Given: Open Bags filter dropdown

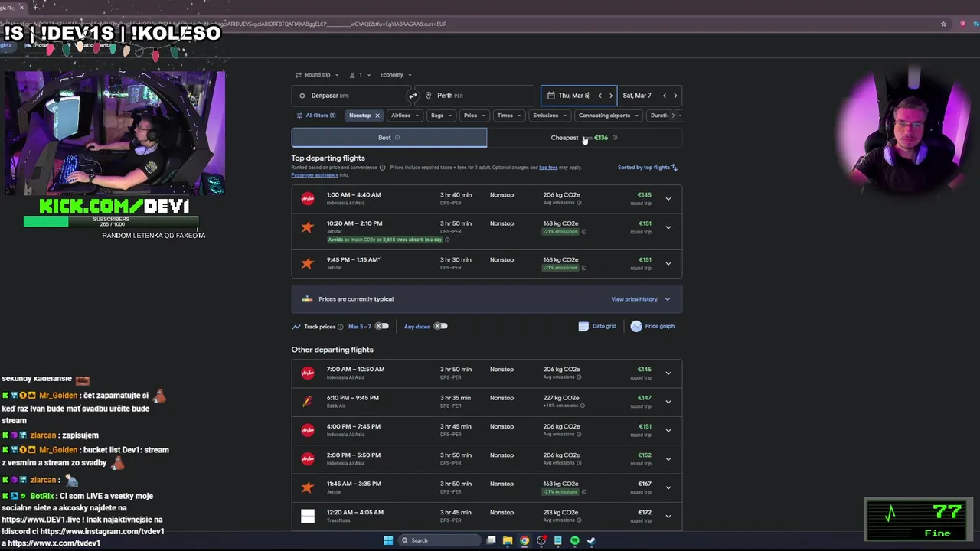Looking at the screenshot, I should (x=440, y=116).
